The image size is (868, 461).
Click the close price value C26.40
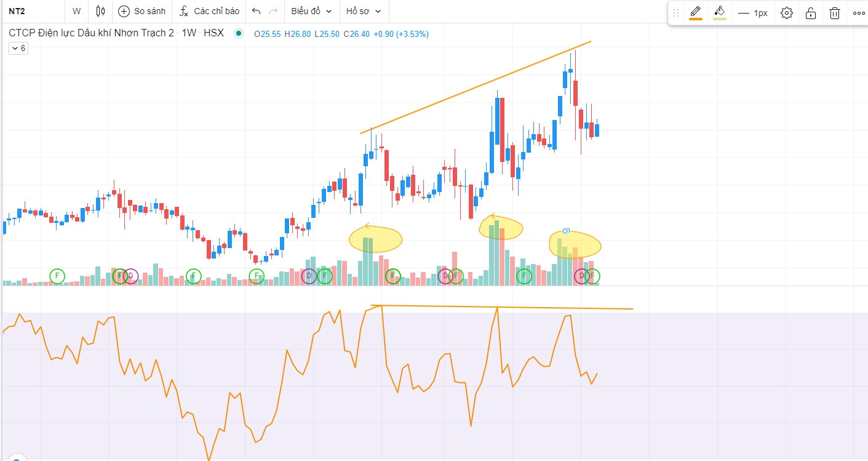(x=357, y=34)
